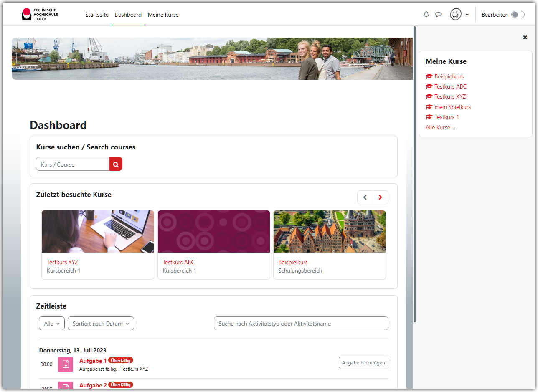The width and height of the screenshot is (538, 392).
Task: Open the notifications bell icon
Action: 426,15
